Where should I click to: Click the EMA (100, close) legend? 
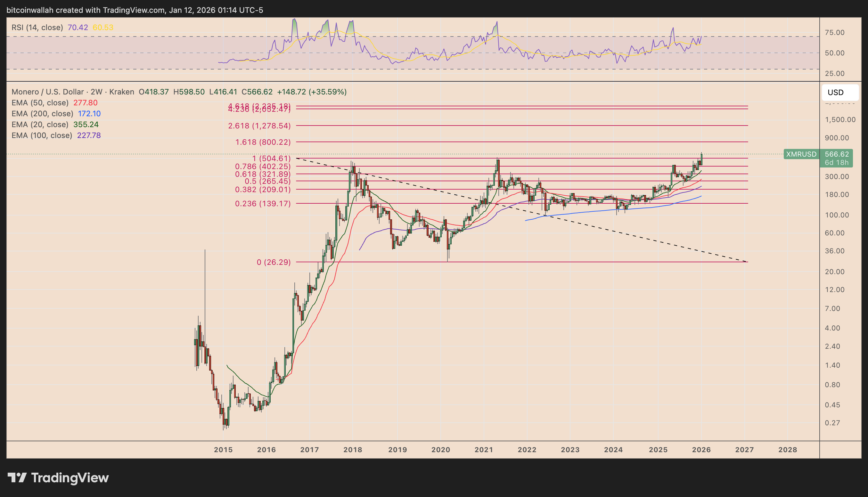tap(42, 135)
